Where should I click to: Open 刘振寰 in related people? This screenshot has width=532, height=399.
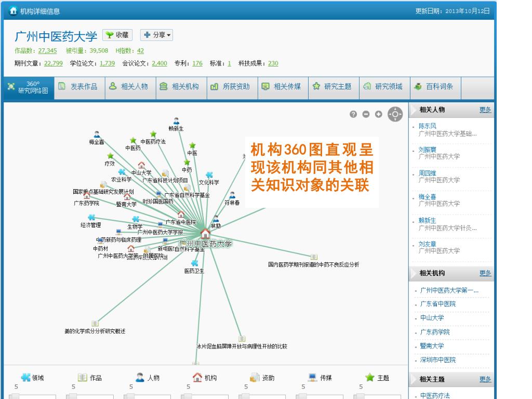tap(427, 150)
